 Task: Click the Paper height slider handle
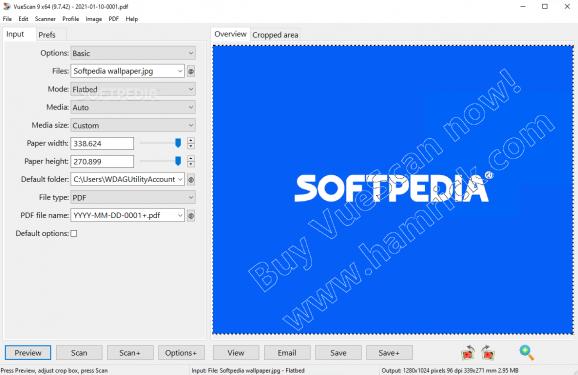(x=178, y=161)
